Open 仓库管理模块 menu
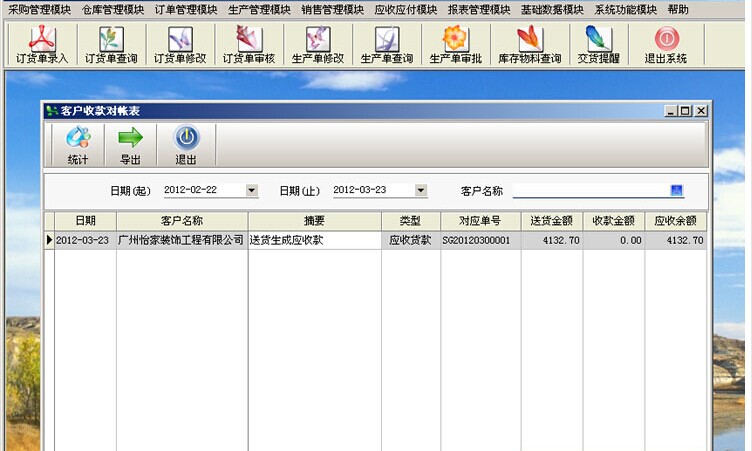 coord(113,10)
